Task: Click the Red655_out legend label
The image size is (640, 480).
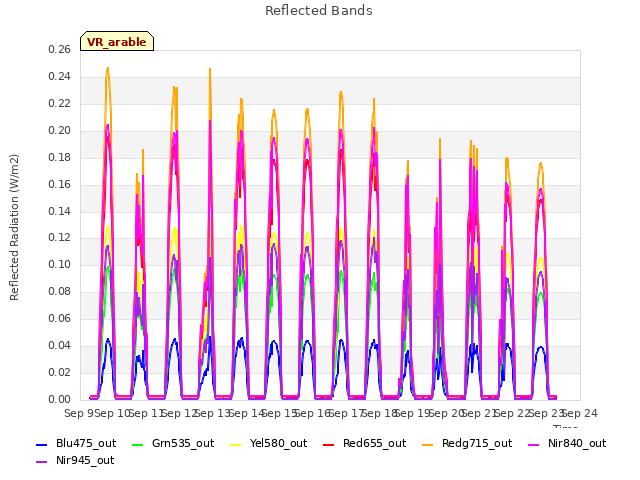Action: [374, 444]
